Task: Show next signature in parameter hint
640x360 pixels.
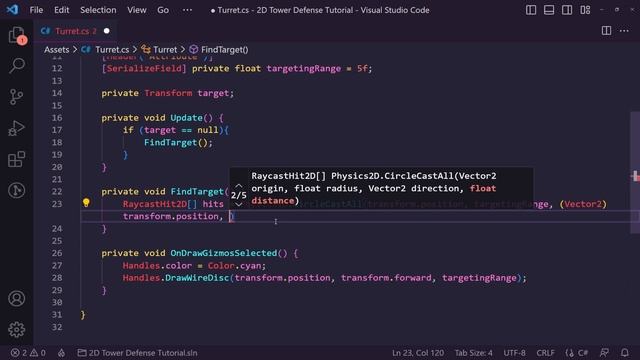Action: pyautogui.click(x=239, y=204)
